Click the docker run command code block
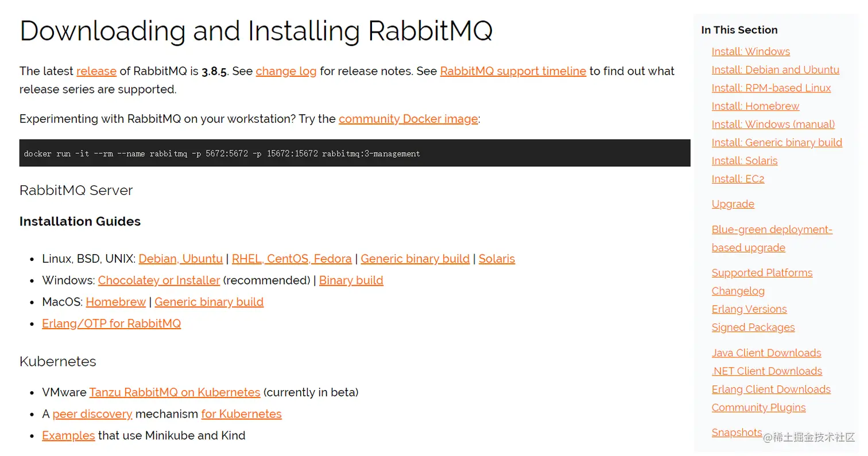 [x=355, y=153]
